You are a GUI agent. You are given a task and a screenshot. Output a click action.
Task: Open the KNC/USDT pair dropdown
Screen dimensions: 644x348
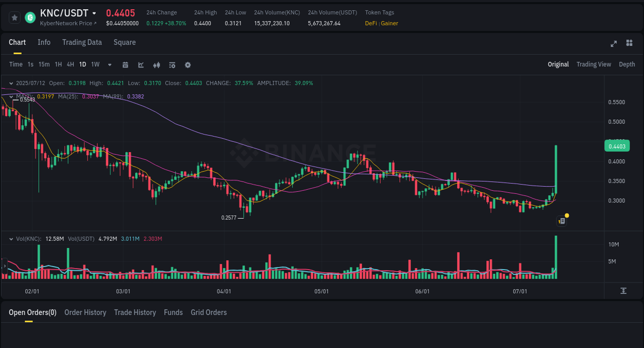[94, 13]
